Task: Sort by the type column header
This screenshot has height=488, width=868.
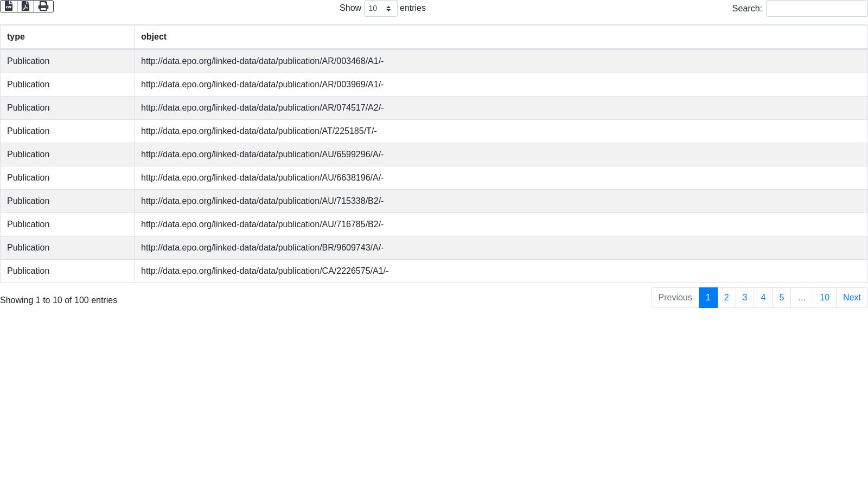Action: [67, 37]
